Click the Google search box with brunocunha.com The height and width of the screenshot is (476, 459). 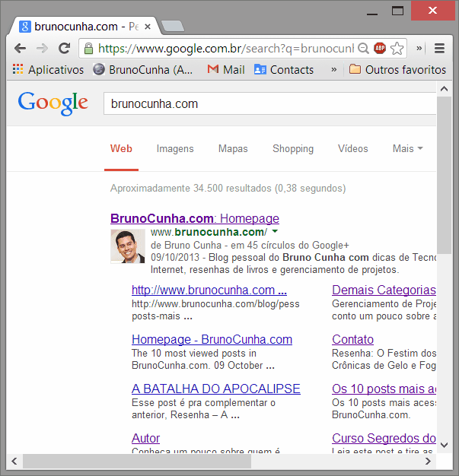pyautogui.click(x=269, y=103)
